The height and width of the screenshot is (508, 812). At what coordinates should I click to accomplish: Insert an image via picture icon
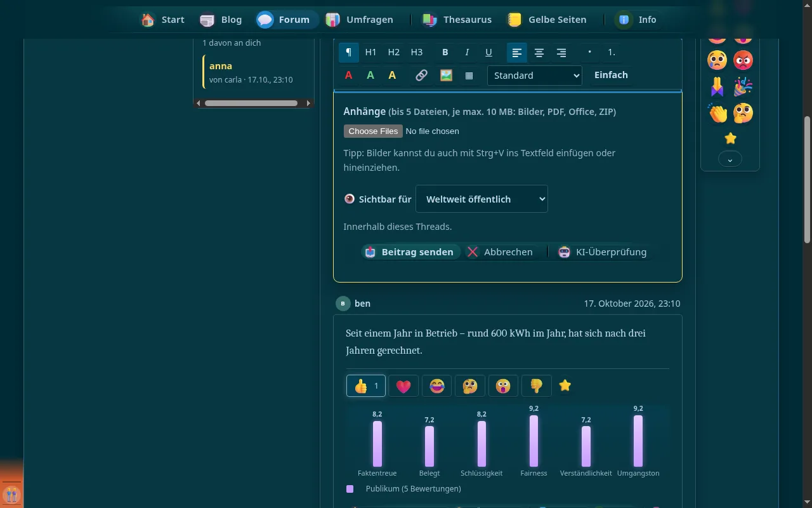click(447, 75)
